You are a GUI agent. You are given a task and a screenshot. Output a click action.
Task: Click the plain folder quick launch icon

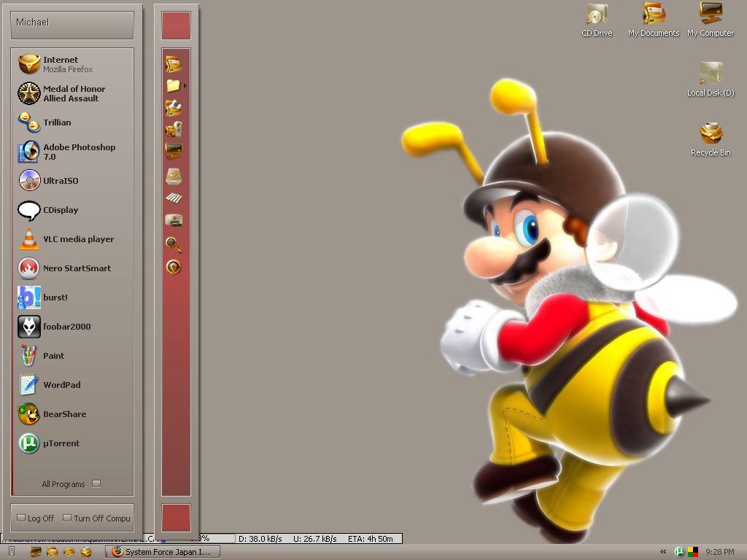coord(69,552)
